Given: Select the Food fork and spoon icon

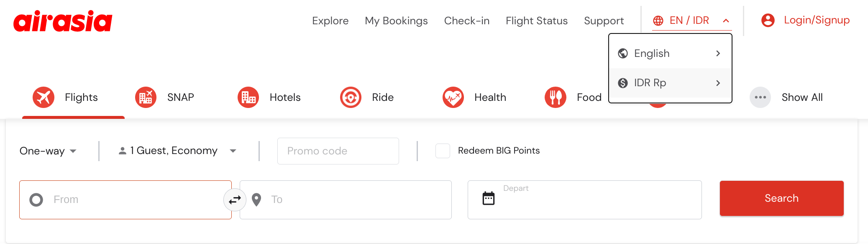Looking at the screenshot, I should pyautogui.click(x=555, y=98).
